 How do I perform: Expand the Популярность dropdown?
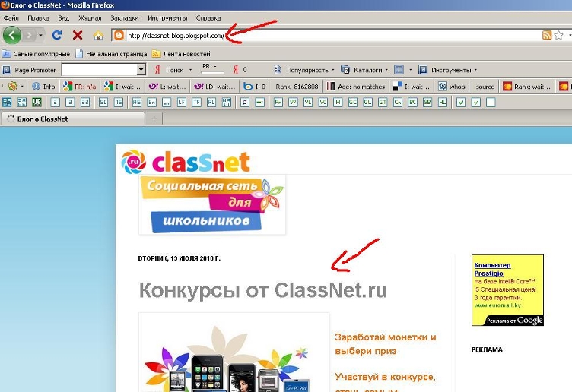click(332, 70)
